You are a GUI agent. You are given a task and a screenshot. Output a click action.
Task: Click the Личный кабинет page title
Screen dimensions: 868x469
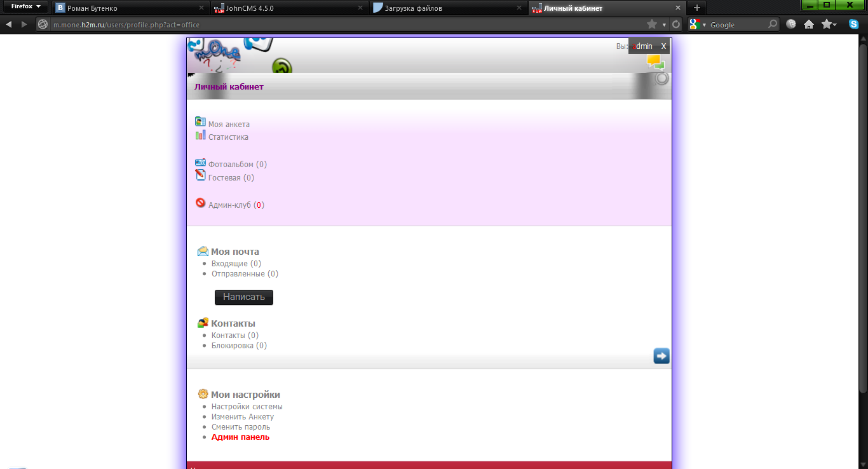tap(229, 87)
